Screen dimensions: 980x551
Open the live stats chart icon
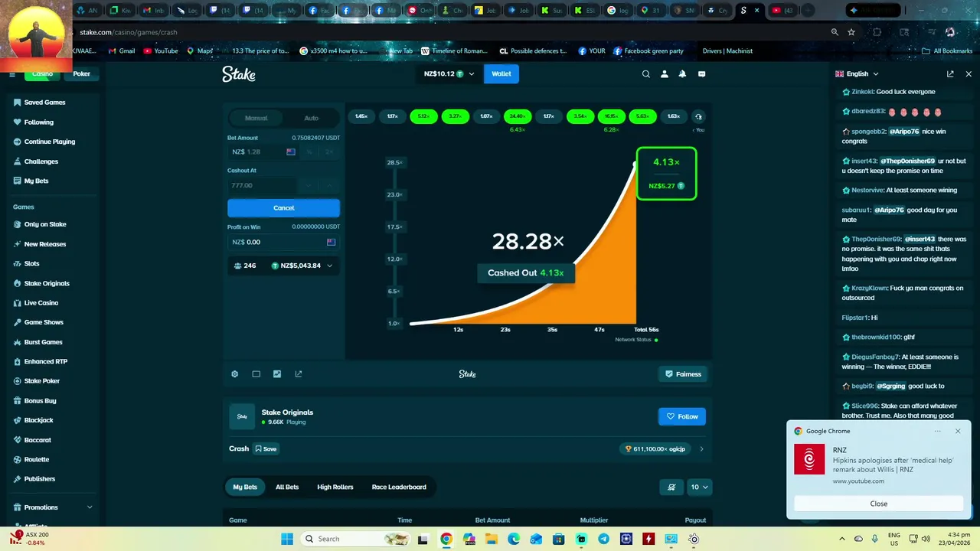(277, 374)
